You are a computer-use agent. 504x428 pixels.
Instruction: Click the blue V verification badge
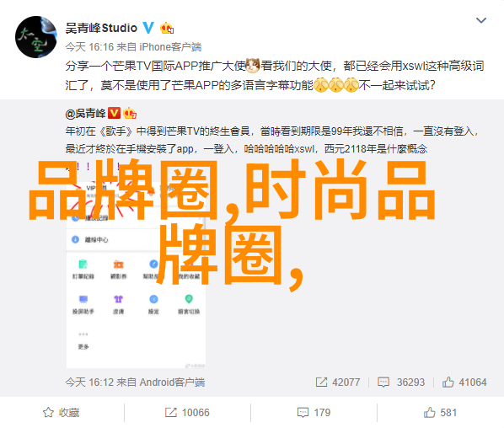click(x=148, y=28)
